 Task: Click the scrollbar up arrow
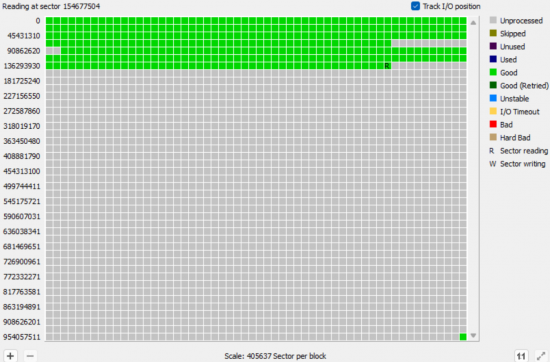pyautogui.click(x=473, y=22)
